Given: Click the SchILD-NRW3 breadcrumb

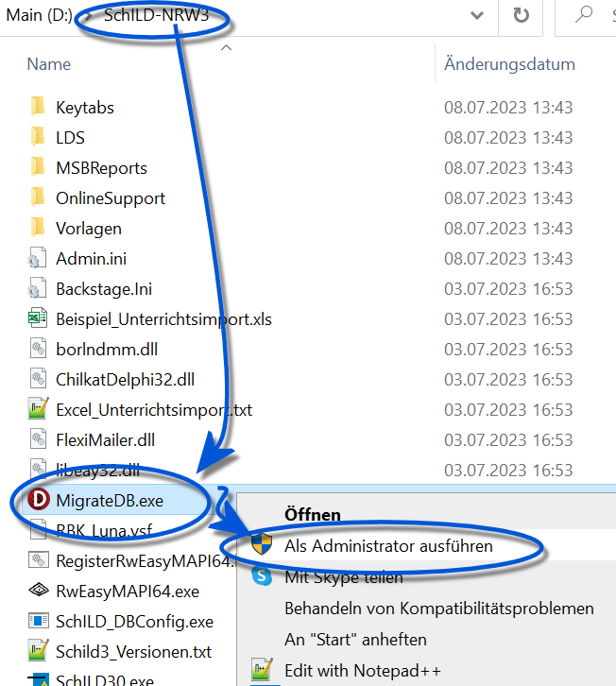Looking at the screenshot, I should (x=156, y=15).
